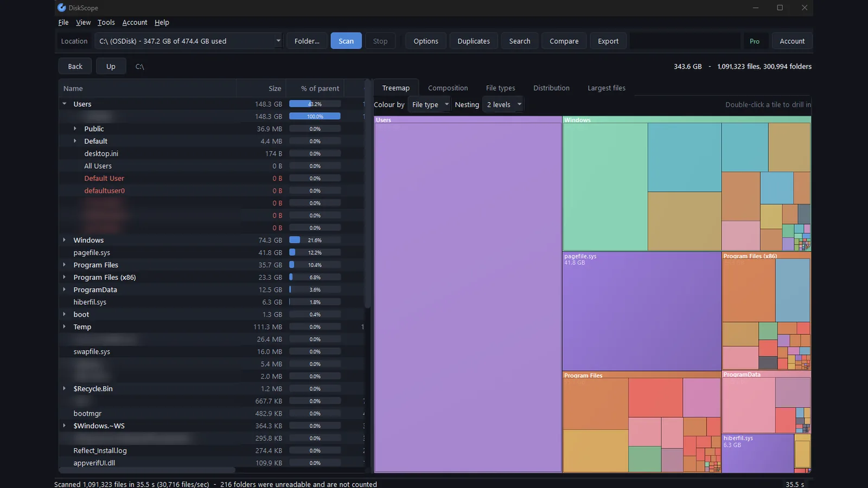Select the Reflect_Install.log row
The width and height of the screenshot is (868, 488).
(212, 451)
